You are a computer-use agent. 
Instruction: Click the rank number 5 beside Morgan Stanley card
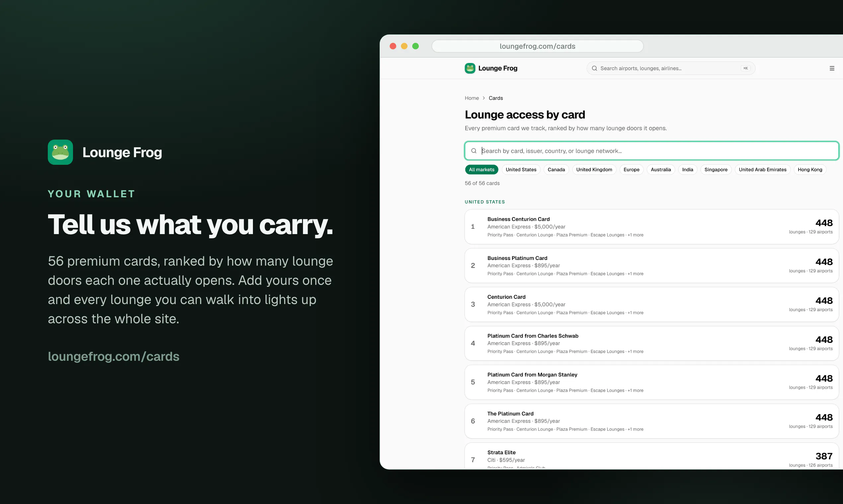[x=473, y=382]
